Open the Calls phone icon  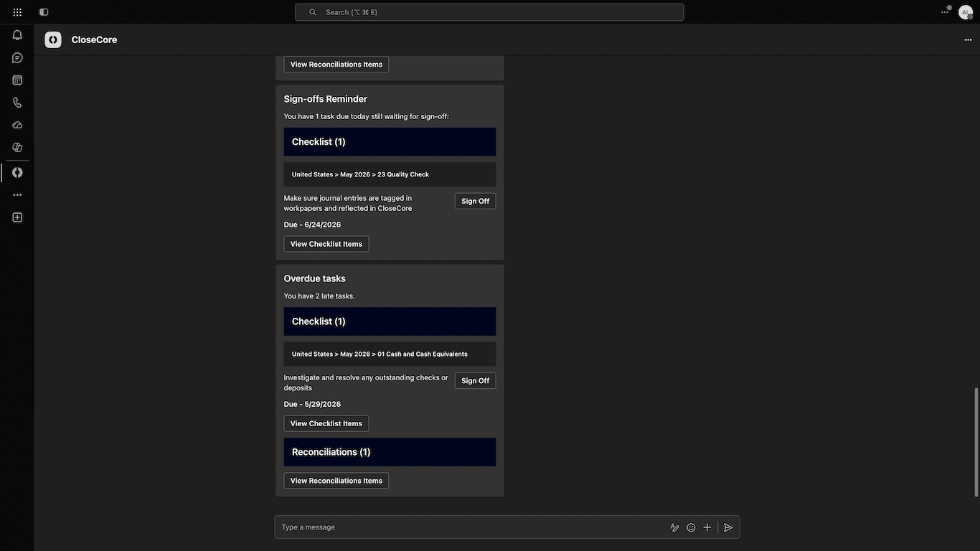point(17,103)
